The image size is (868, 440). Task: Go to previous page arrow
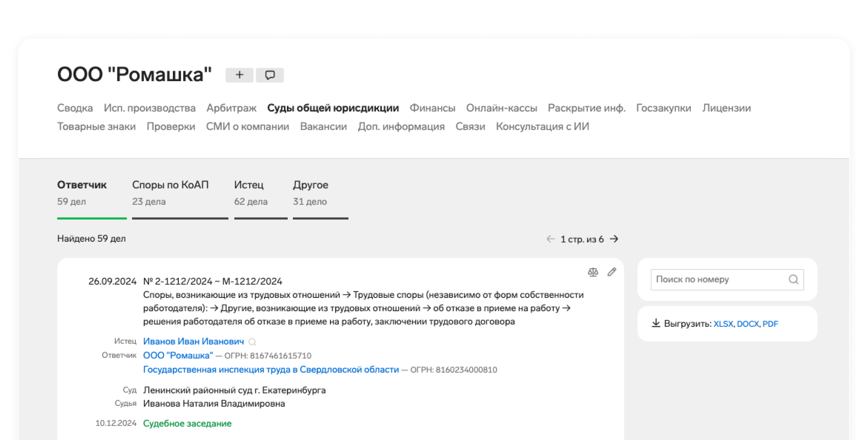551,239
